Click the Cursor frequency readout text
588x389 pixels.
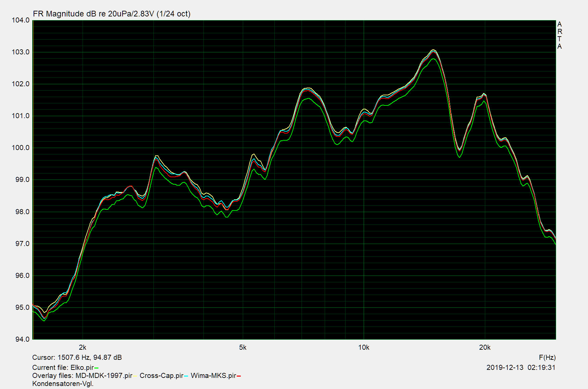(77, 357)
